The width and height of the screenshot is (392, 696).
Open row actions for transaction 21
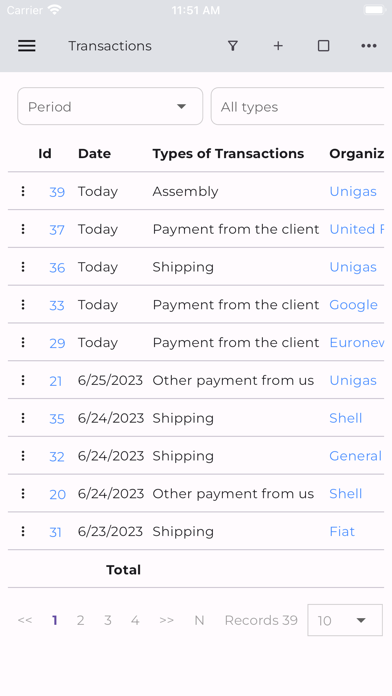point(23,380)
